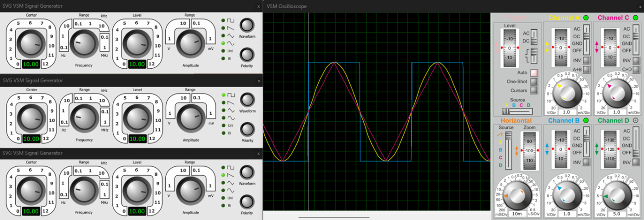The height and width of the screenshot is (220, 644).
Task: Click the Horizontal Zoom position thumbwheel
Action: coord(529,150)
